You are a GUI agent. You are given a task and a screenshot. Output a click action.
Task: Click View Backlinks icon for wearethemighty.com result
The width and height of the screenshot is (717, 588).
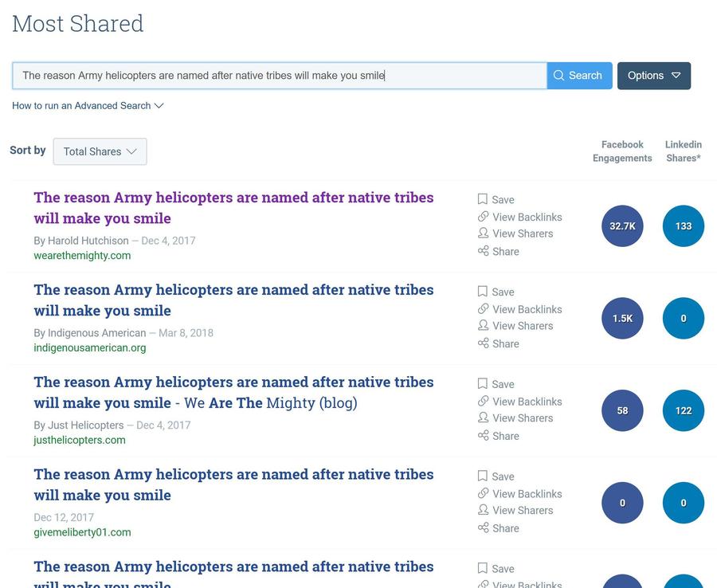483,216
